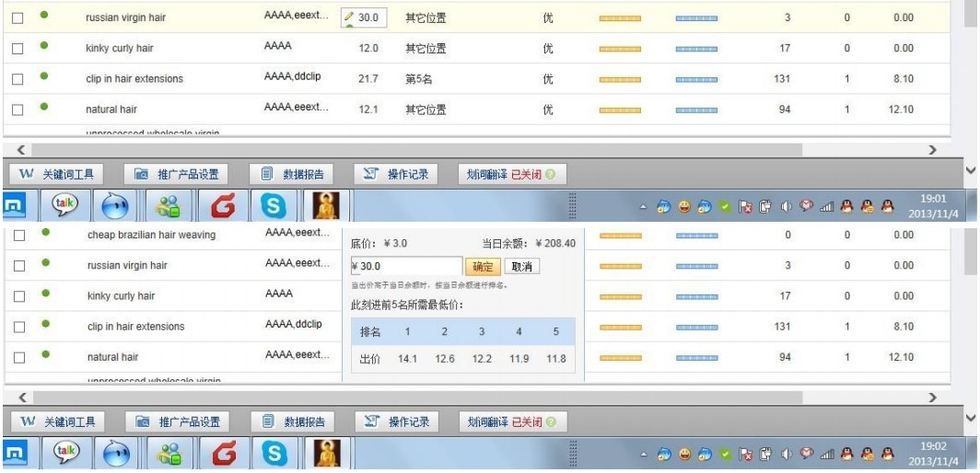The image size is (980, 473).
Task: Launch the red G app on the 19:01 taskbar
Action: [222, 205]
